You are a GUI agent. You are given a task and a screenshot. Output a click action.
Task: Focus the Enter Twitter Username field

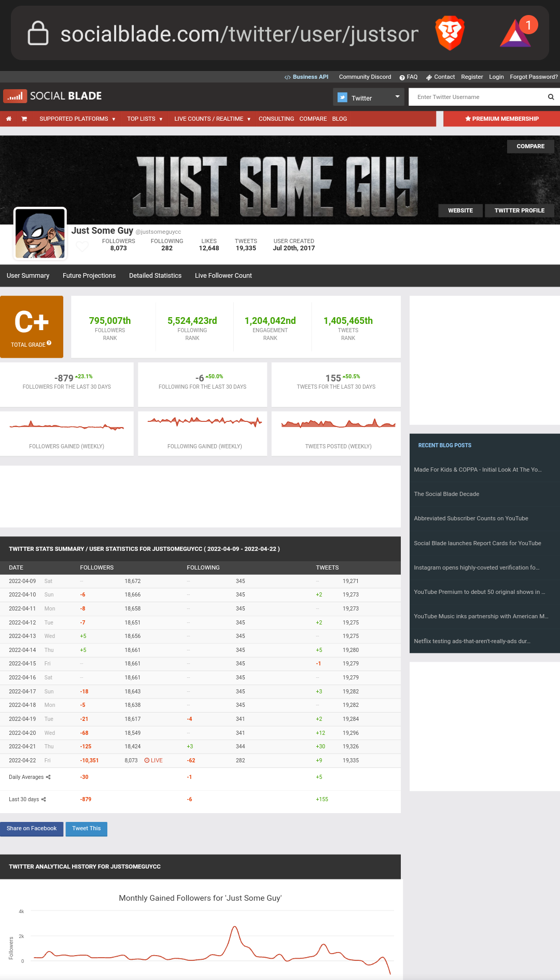click(x=477, y=97)
